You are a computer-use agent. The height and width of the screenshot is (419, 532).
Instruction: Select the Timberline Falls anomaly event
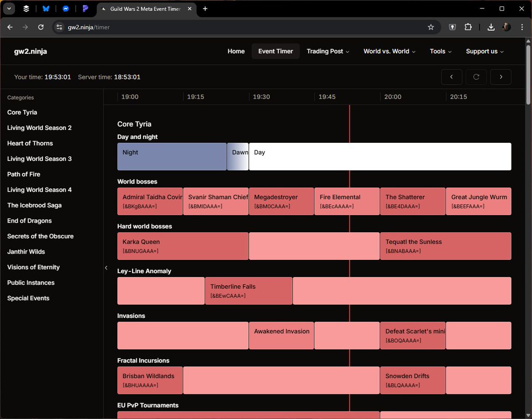pyautogui.click(x=249, y=291)
